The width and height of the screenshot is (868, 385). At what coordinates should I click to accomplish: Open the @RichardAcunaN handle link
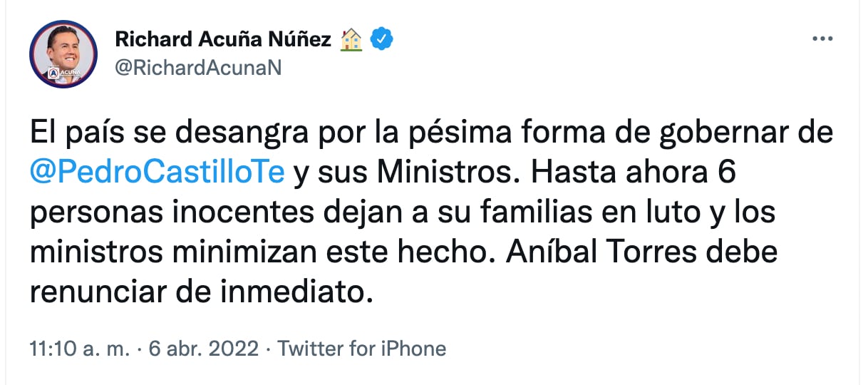tap(198, 70)
